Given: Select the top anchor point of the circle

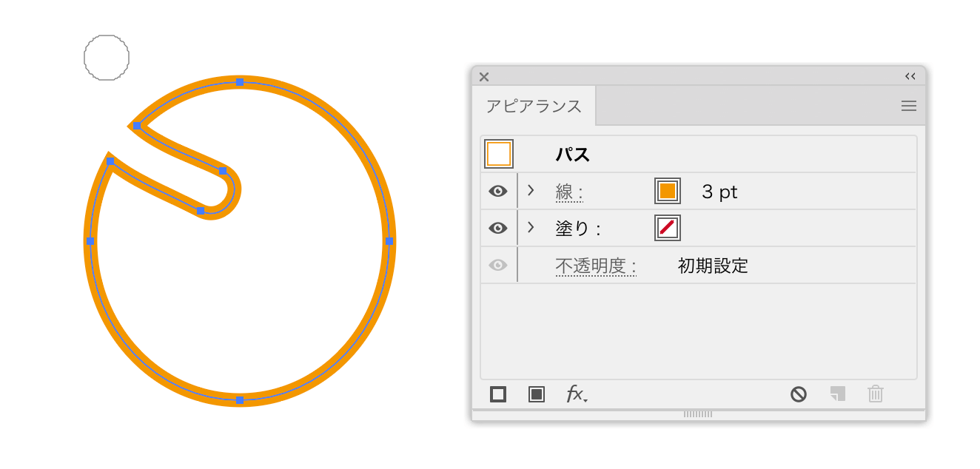Looking at the screenshot, I should point(240,81).
